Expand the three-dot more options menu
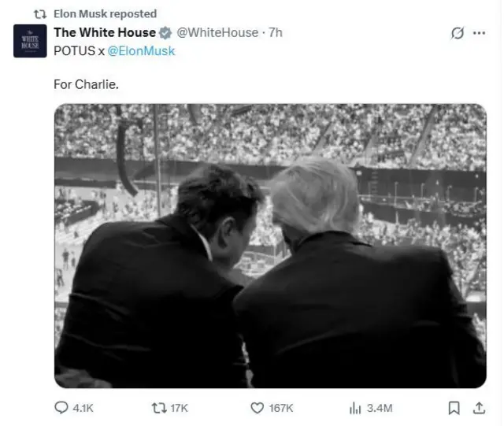 pos(479,33)
